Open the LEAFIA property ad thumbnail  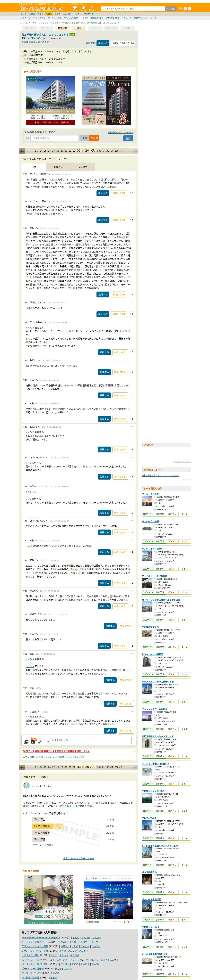51,100
